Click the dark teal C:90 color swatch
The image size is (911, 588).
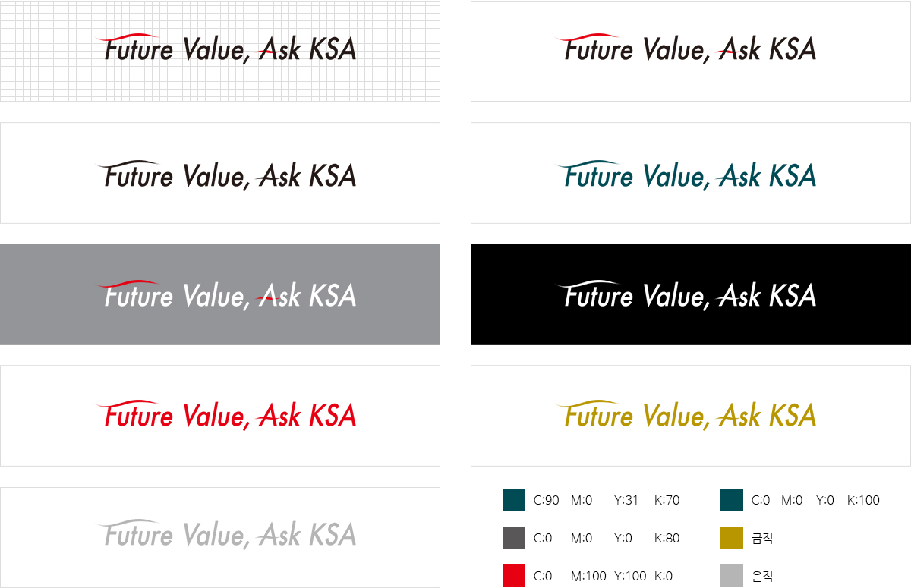coord(514,500)
